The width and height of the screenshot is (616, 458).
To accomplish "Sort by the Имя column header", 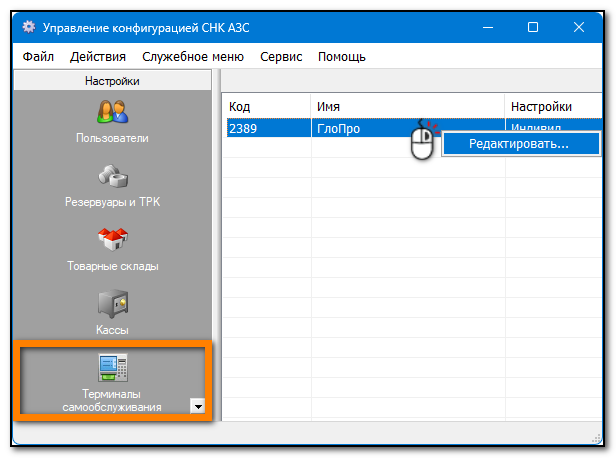I will click(x=408, y=106).
